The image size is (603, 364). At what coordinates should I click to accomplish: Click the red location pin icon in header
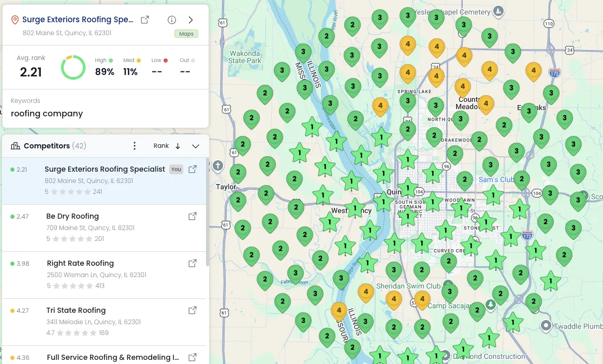pyautogui.click(x=14, y=20)
